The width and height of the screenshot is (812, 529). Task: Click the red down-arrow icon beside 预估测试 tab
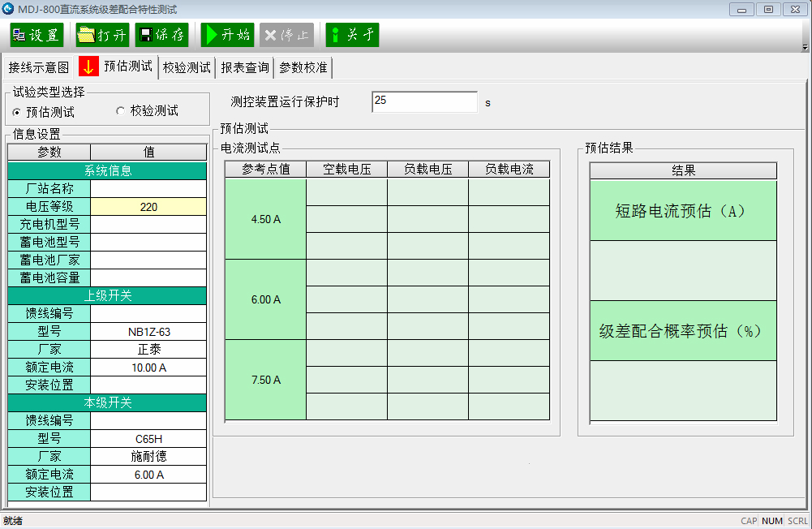pyautogui.click(x=88, y=67)
